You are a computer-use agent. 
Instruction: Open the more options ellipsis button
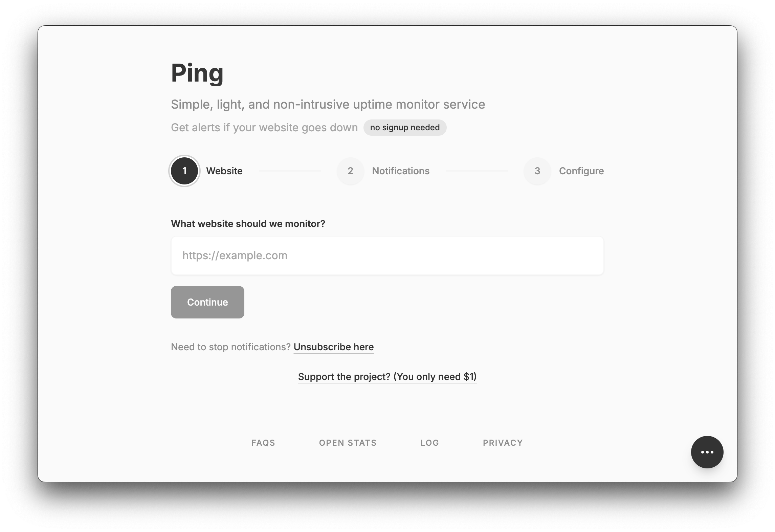(x=707, y=452)
